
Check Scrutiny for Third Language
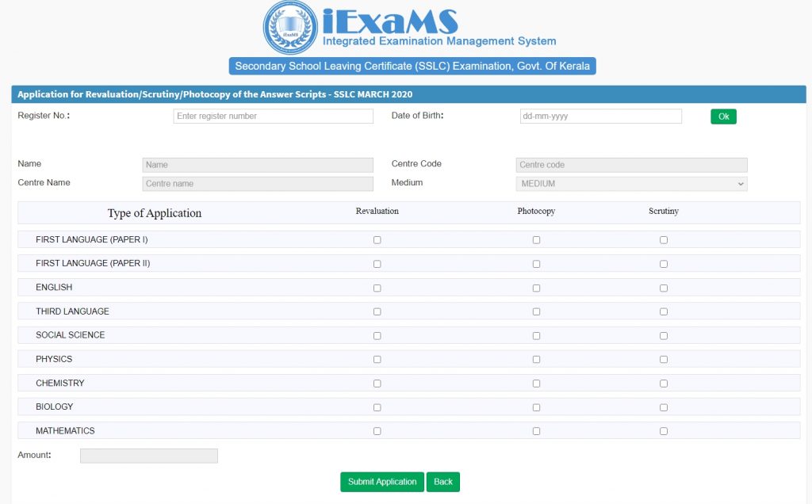click(x=664, y=311)
